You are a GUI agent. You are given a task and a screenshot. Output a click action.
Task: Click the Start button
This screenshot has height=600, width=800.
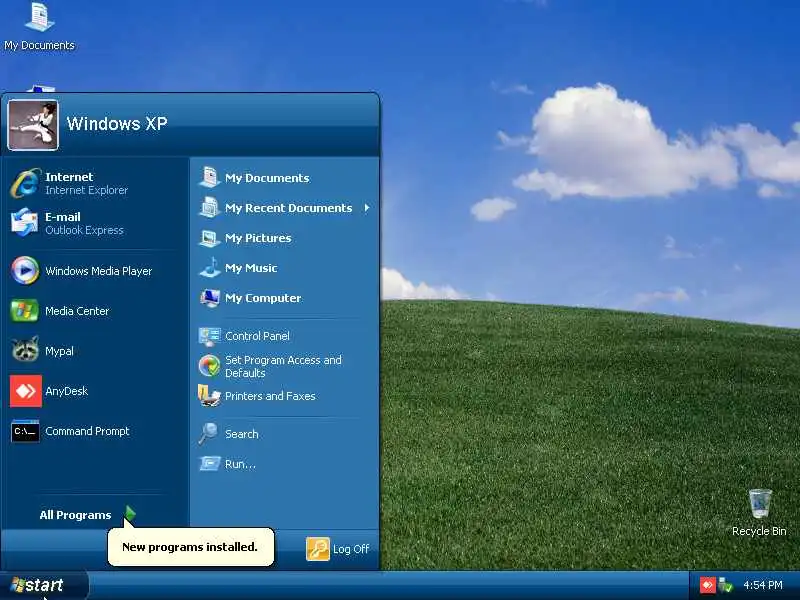[44, 585]
